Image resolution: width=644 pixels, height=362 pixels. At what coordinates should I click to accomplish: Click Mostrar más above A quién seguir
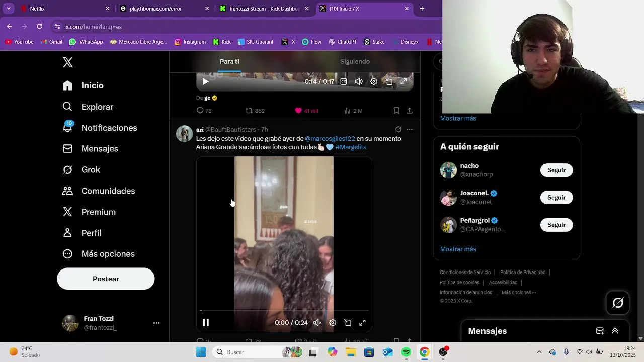pyautogui.click(x=458, y=118)
